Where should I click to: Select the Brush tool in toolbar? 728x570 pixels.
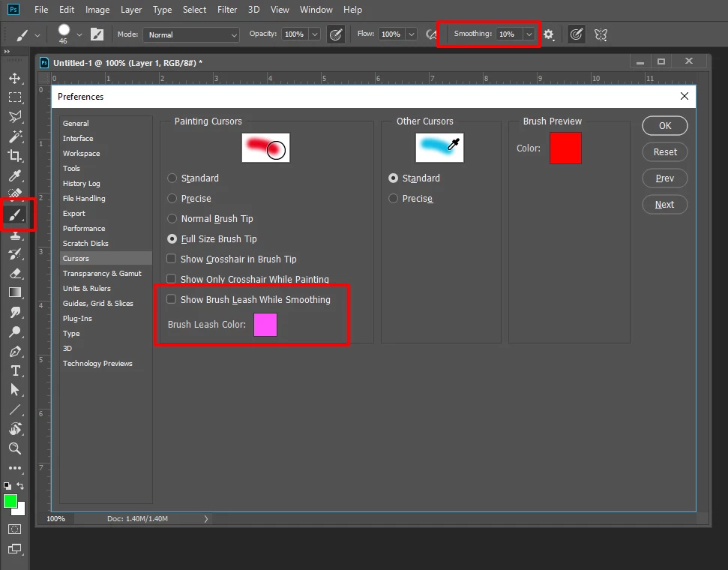pyautogui.click(x=15, y=215)
